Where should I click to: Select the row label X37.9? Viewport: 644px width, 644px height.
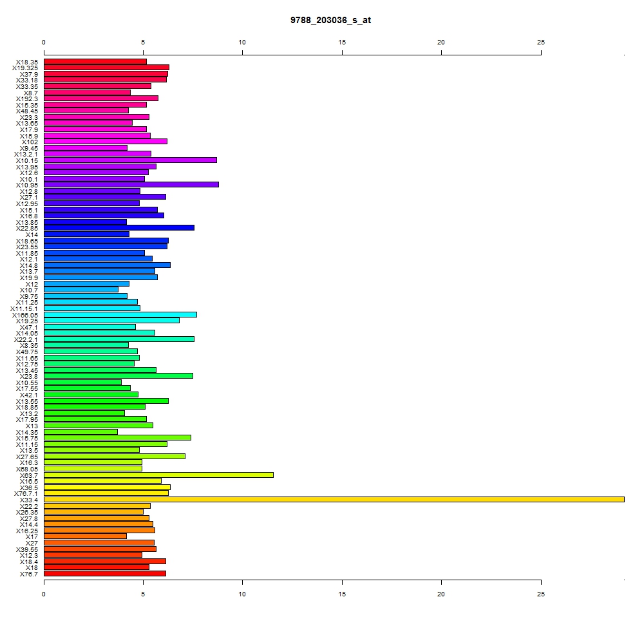click(x=29, y=74)
